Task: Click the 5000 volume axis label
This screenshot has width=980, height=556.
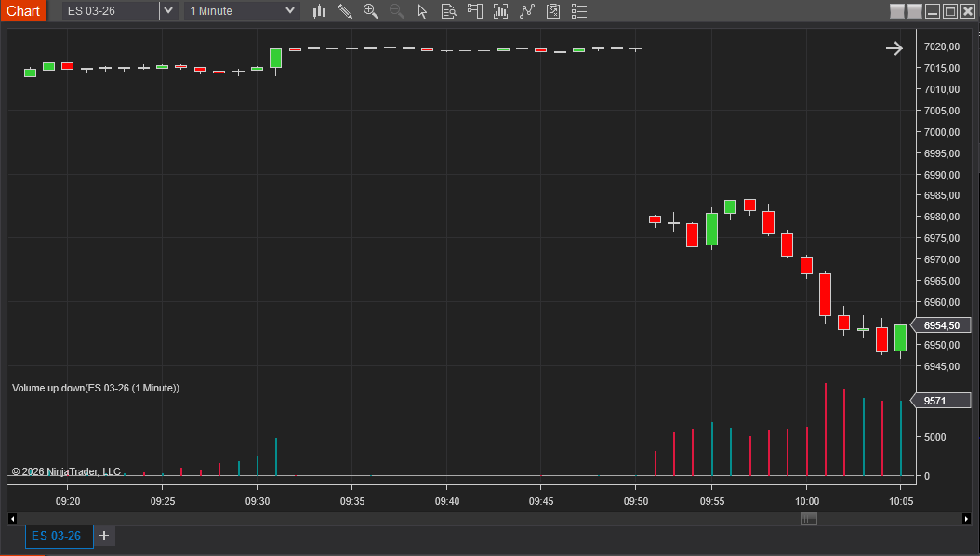Action: pos(935,437)
